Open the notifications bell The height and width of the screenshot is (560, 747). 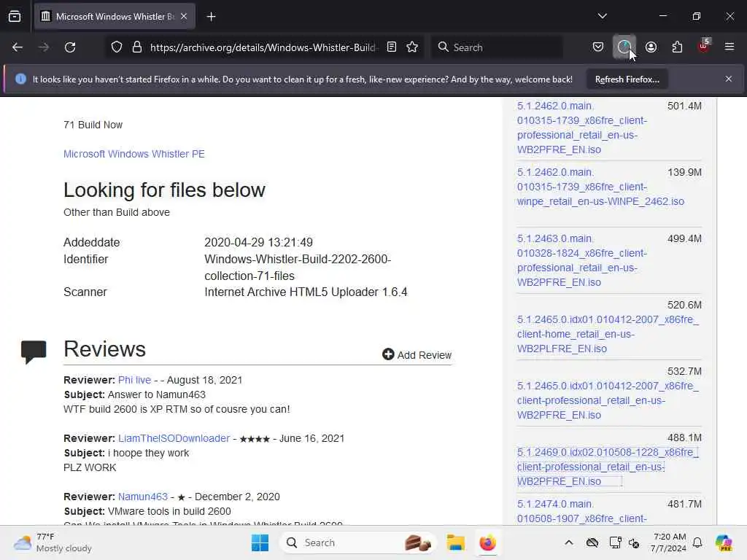tap(697, 542)
